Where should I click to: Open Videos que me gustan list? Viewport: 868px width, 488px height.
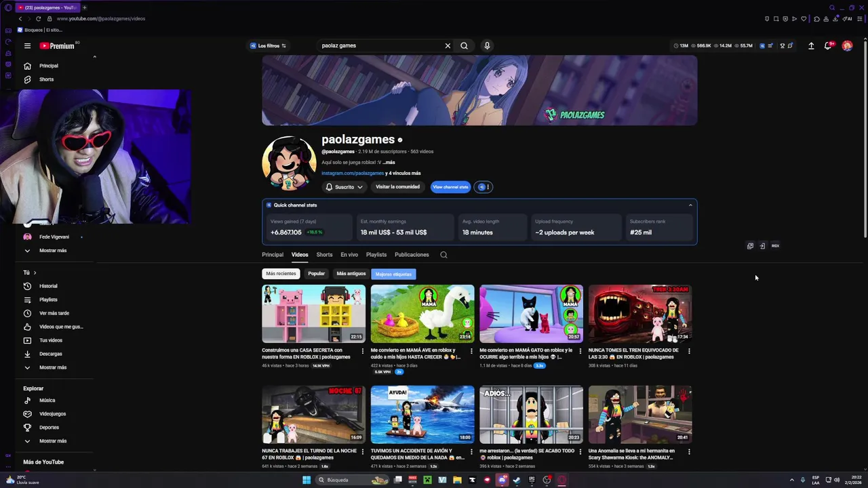(x=61, y=327)
